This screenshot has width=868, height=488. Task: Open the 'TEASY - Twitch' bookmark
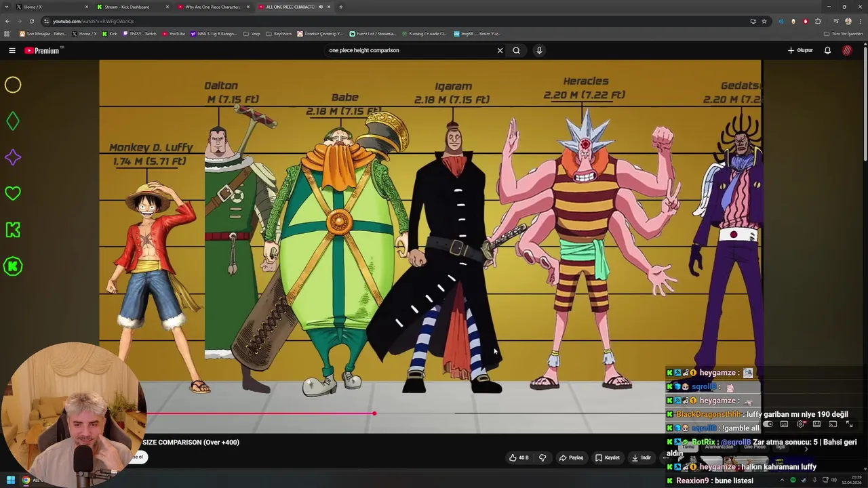(140, 33)
